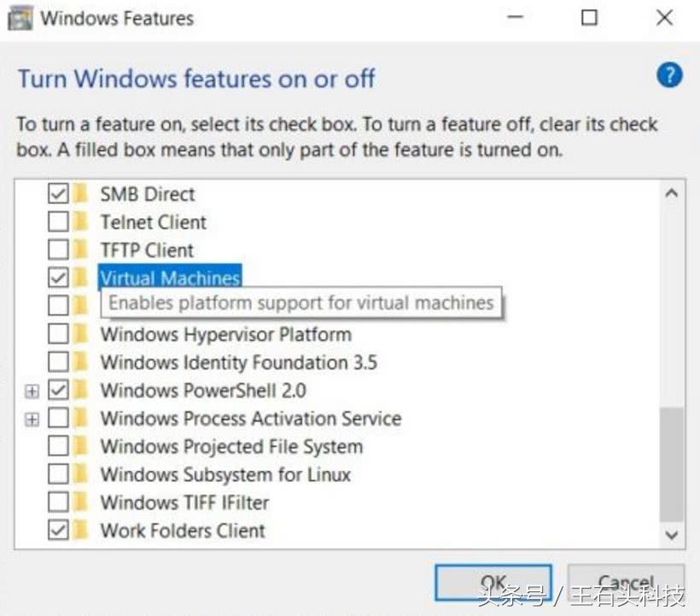Viewport: 700px width, 616px height.
Task: Select the Telnet Client feature label
Action: [154, 222]
